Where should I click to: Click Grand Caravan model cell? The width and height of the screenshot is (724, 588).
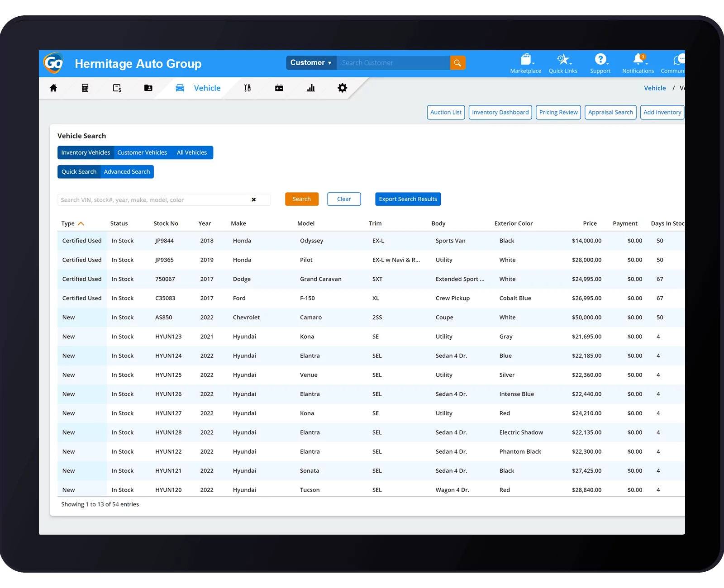(321, 279)
